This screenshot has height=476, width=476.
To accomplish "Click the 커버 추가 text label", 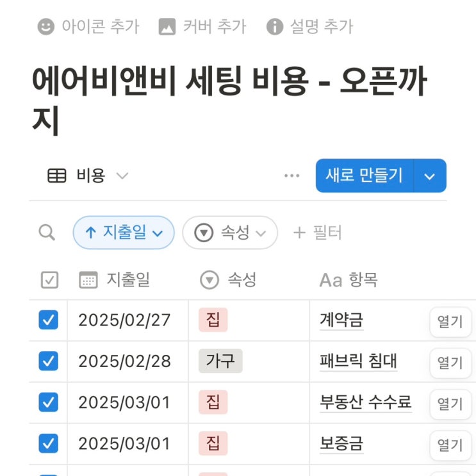I will [x=215, y=26].
